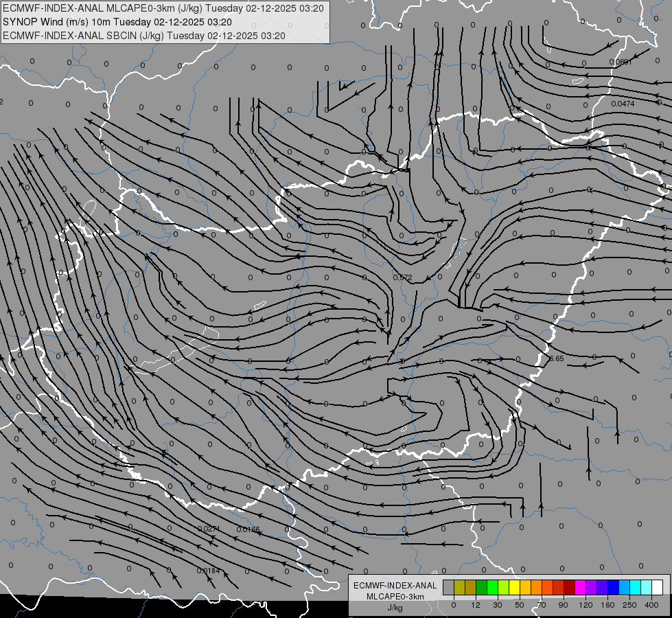Click the map value '0.0691'

621,62
